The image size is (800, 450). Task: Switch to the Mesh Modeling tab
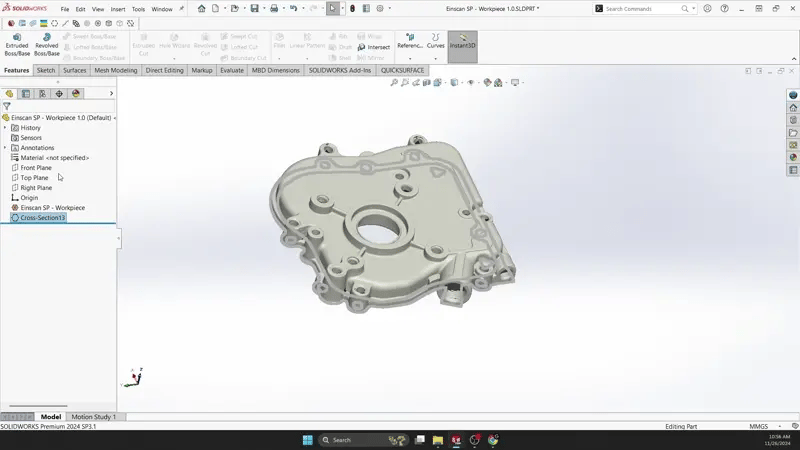115,71
